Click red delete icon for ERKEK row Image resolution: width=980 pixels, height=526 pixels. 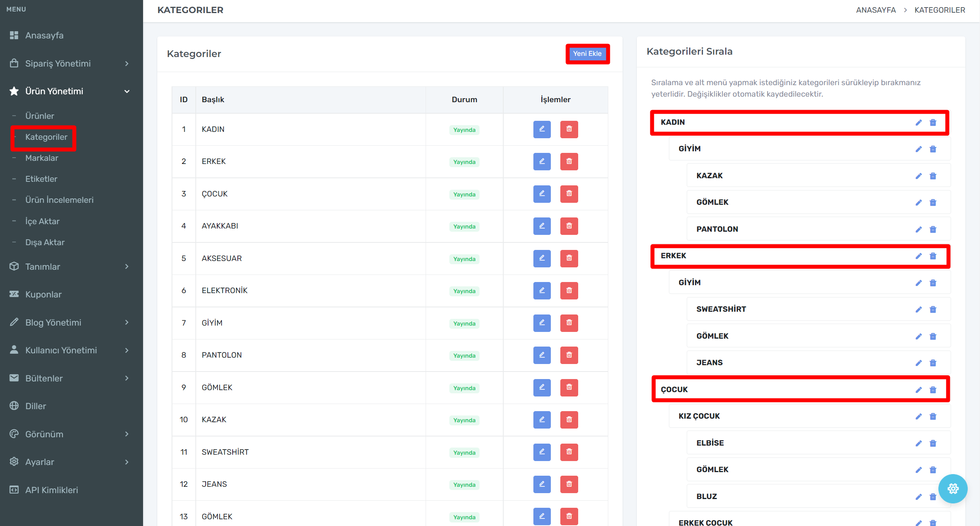(569, 162)
